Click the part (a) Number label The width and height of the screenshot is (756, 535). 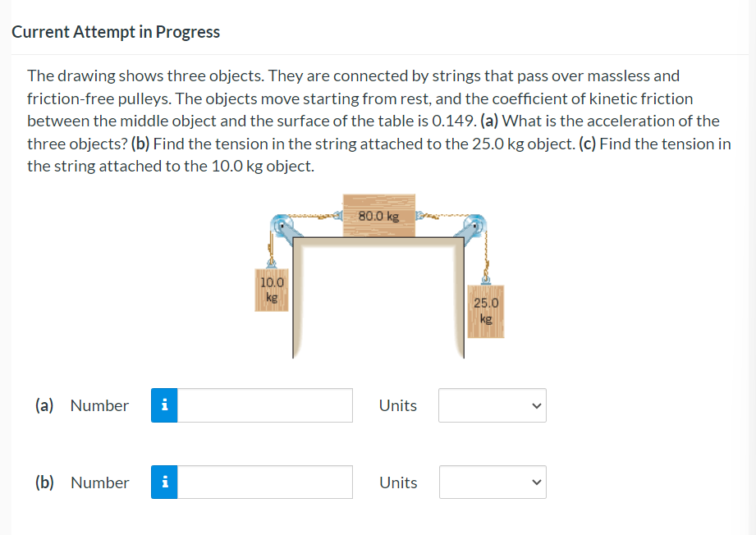point(100,406)
